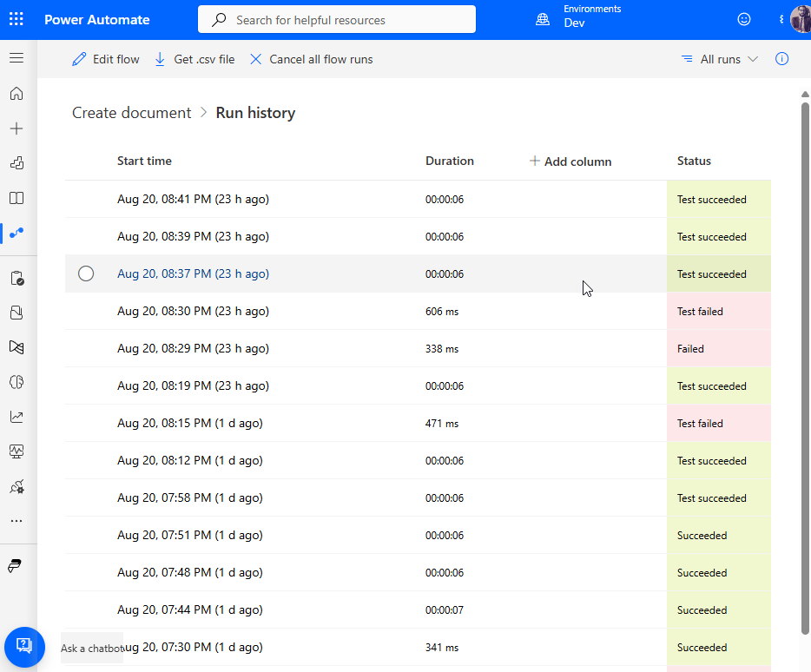This screenshot has height=672, width=811.
Task: Open Templates puzzle icon in sidebar
Action: [16, 163]
